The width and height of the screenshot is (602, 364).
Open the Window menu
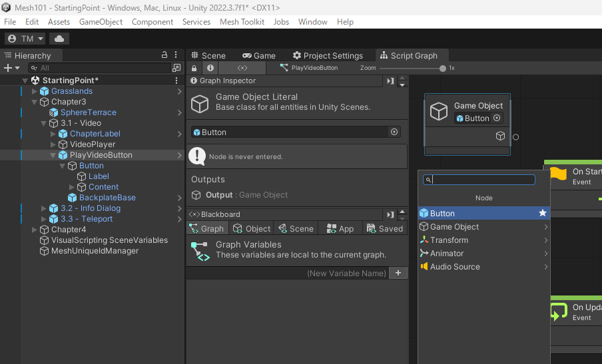pos(312,22)
